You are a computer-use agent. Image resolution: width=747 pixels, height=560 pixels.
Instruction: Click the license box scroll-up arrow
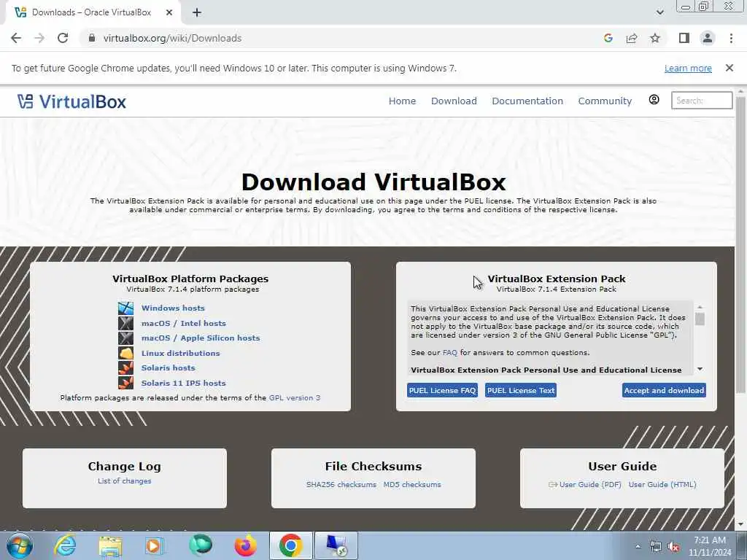(700, 307)
